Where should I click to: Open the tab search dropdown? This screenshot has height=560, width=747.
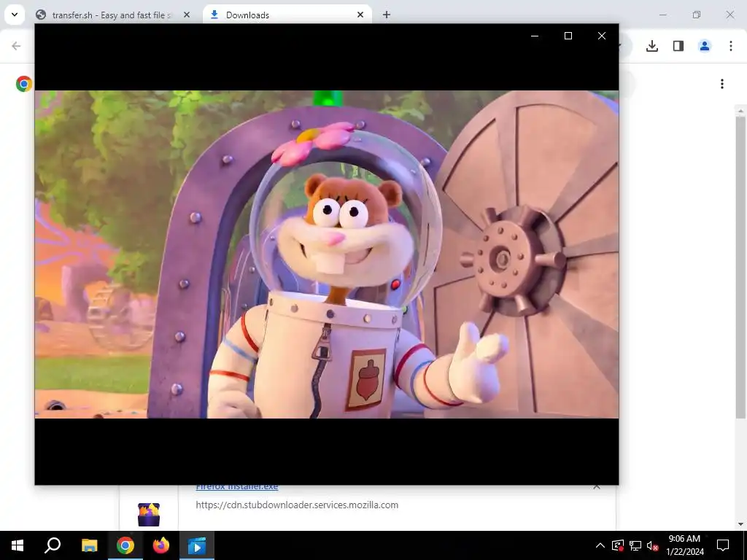(x=15, y=15)
